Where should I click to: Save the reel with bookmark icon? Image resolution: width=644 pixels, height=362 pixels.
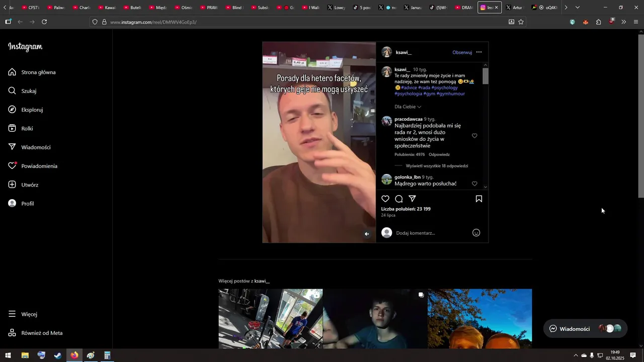pos(479,199)
